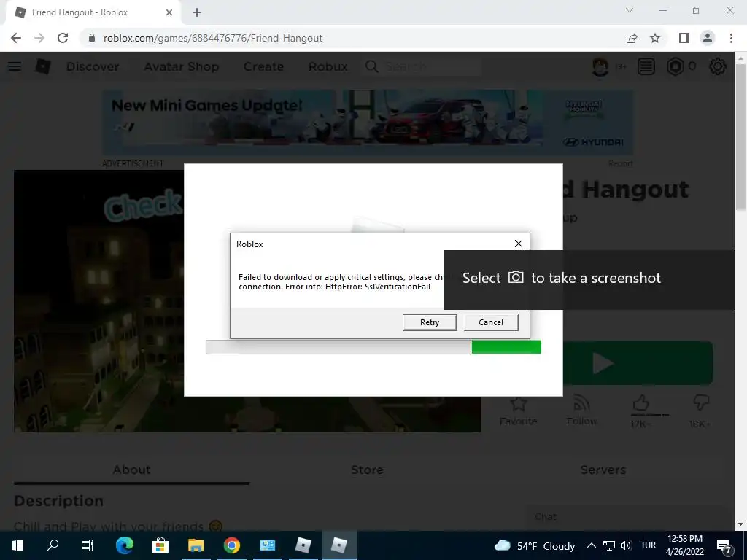Click the launcher download progress bar

point(373,347)
